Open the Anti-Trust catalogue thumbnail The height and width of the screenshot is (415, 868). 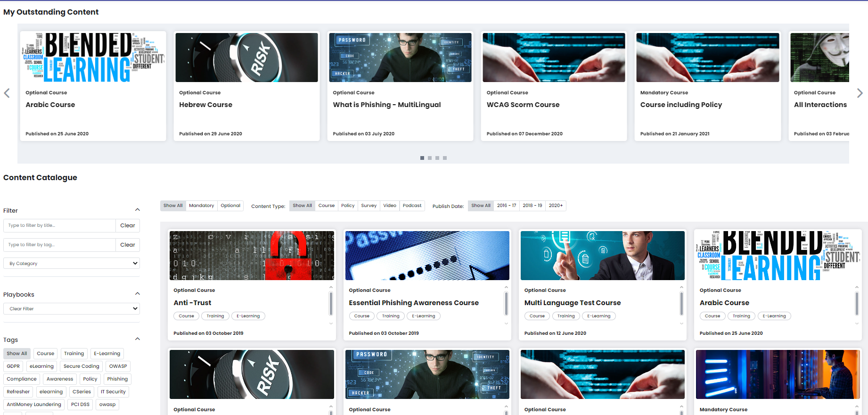coord(252,256)
